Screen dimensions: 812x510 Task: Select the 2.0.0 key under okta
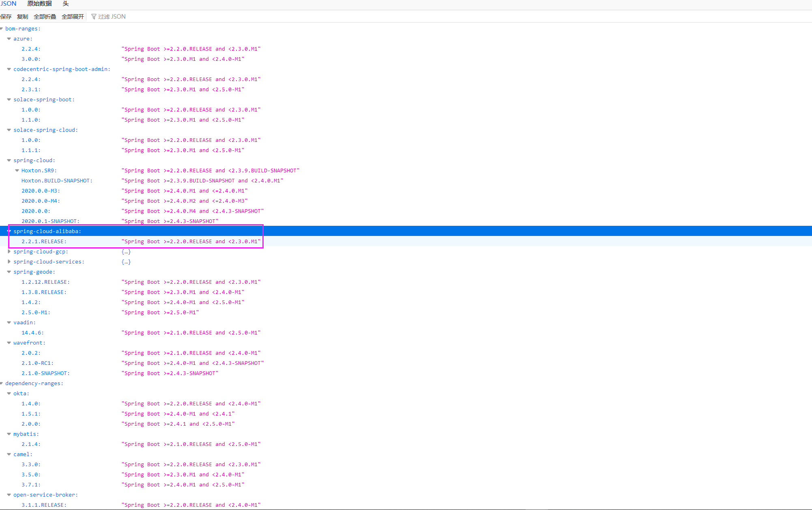click(x=31, y=424)
